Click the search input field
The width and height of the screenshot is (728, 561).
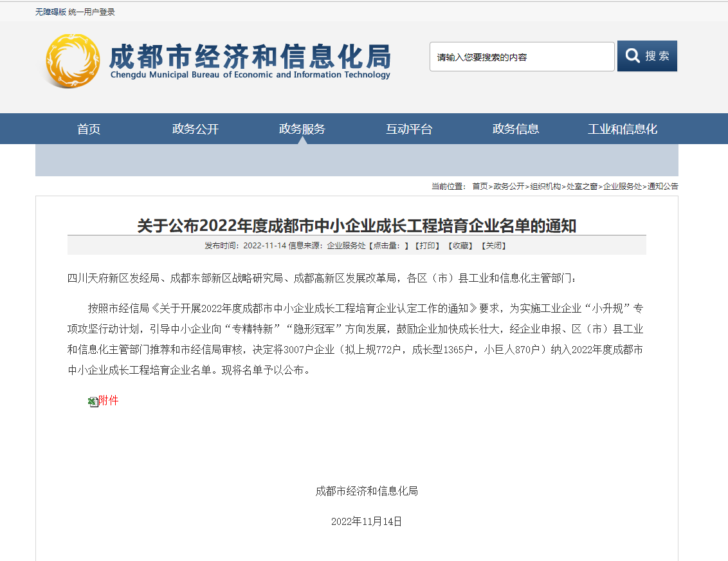522,57
